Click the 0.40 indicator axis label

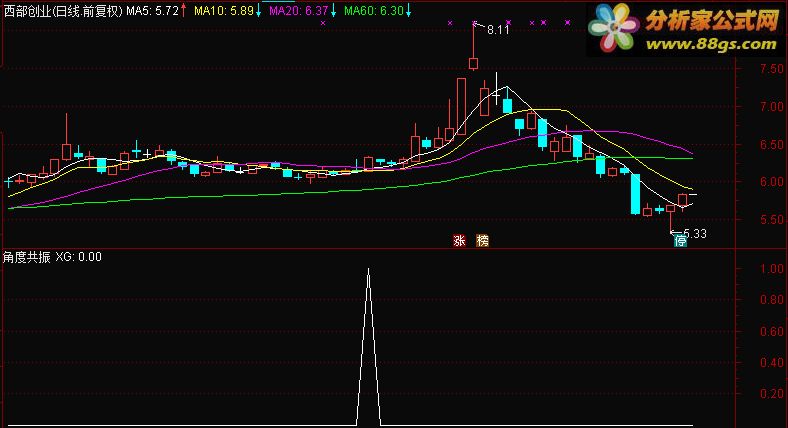point(772,363)
